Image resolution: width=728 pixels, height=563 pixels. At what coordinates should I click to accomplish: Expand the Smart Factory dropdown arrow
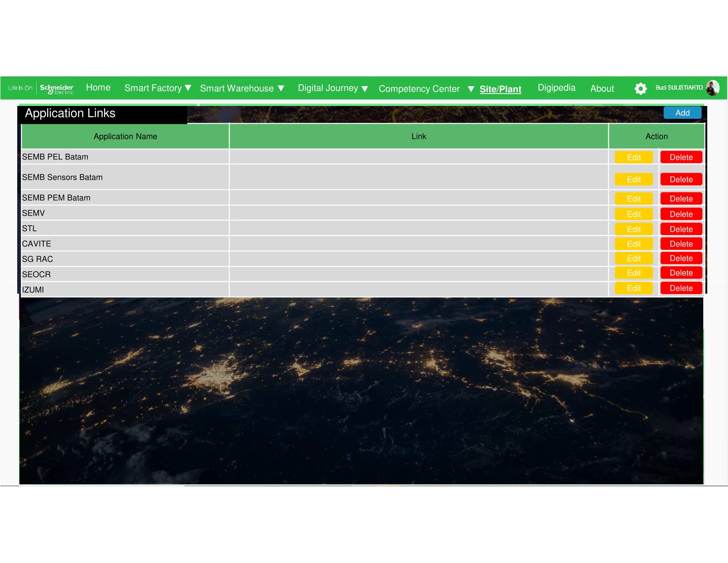[x=188, y=88]
